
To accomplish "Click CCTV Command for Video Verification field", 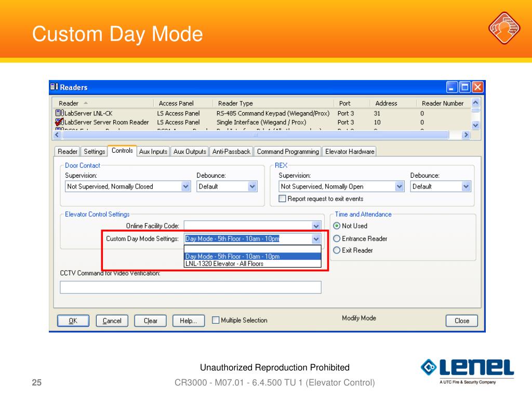I will coord(191,287).
